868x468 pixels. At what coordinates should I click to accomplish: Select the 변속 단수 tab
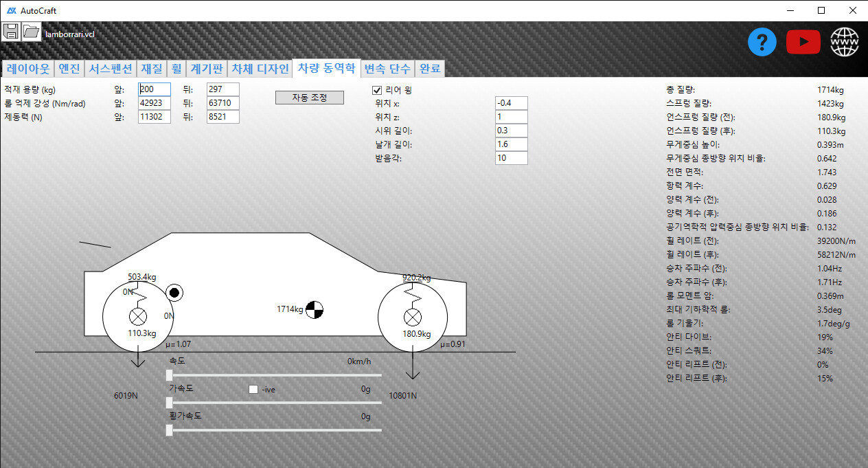(x=387, y=69)
